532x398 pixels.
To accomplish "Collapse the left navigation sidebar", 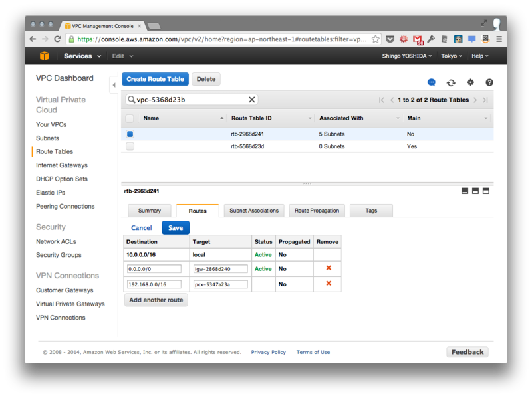I will [114, 85].
